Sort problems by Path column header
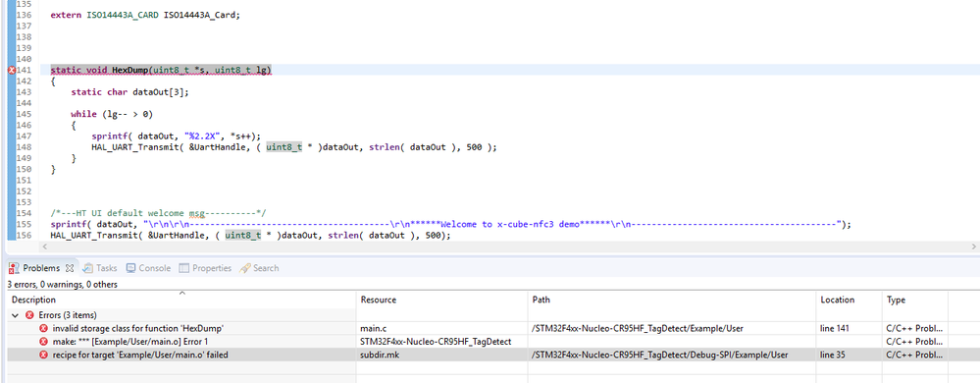 [672, 300]
